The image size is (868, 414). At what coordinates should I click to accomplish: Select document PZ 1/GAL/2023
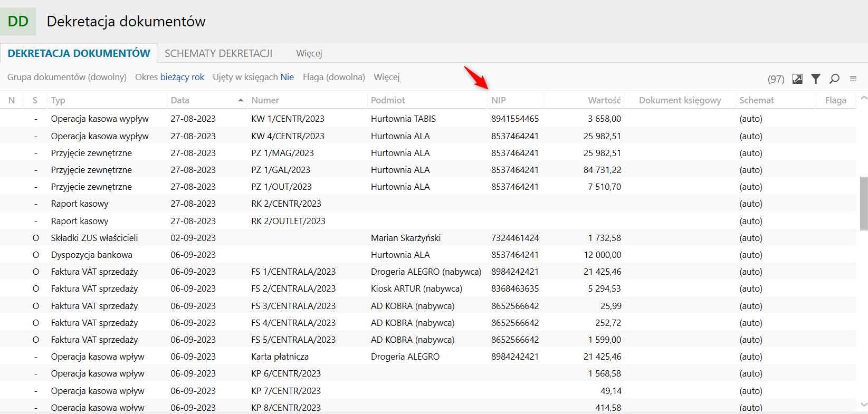click(281, 170)
